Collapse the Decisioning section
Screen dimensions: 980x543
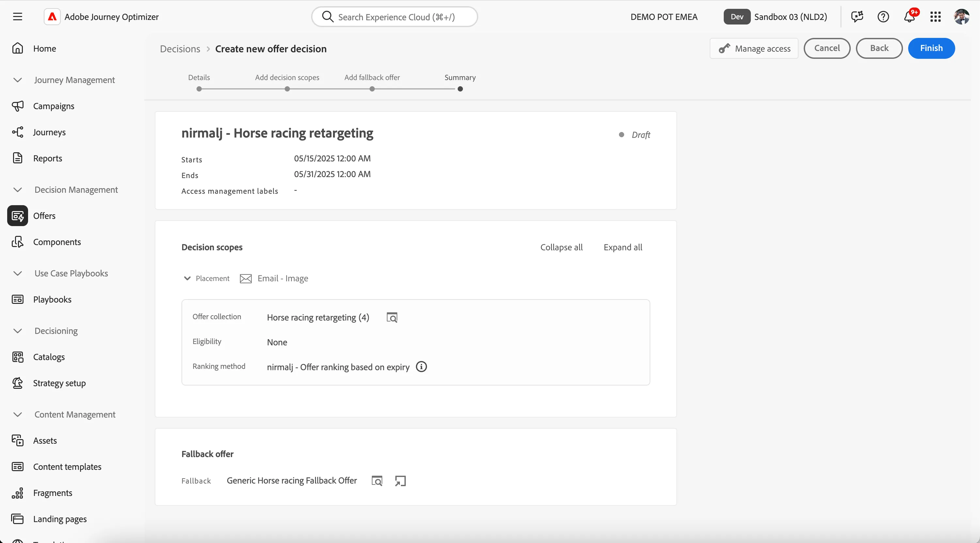[x=18, y=331]
